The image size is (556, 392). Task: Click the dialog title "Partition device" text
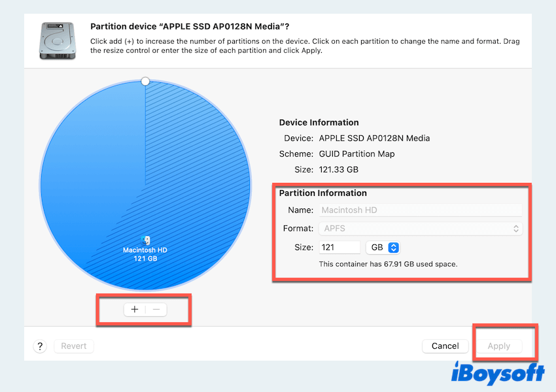coord(190,27)
